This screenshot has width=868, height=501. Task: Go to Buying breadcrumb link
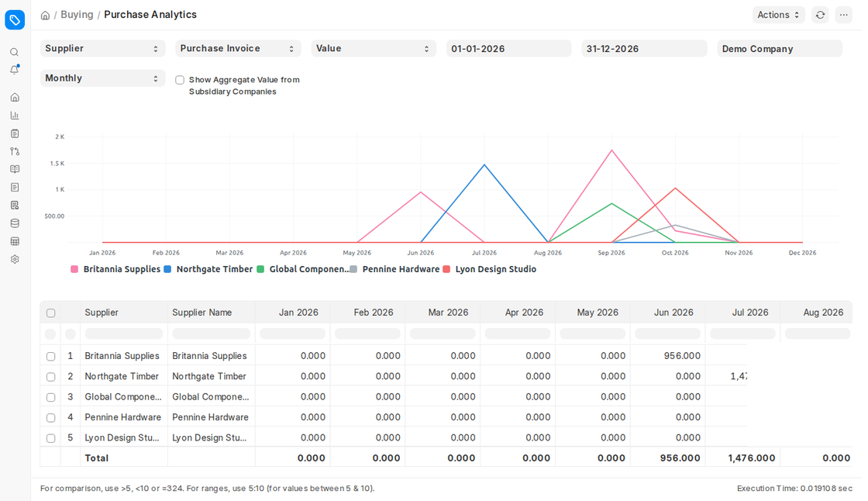[x=77, y=15]
